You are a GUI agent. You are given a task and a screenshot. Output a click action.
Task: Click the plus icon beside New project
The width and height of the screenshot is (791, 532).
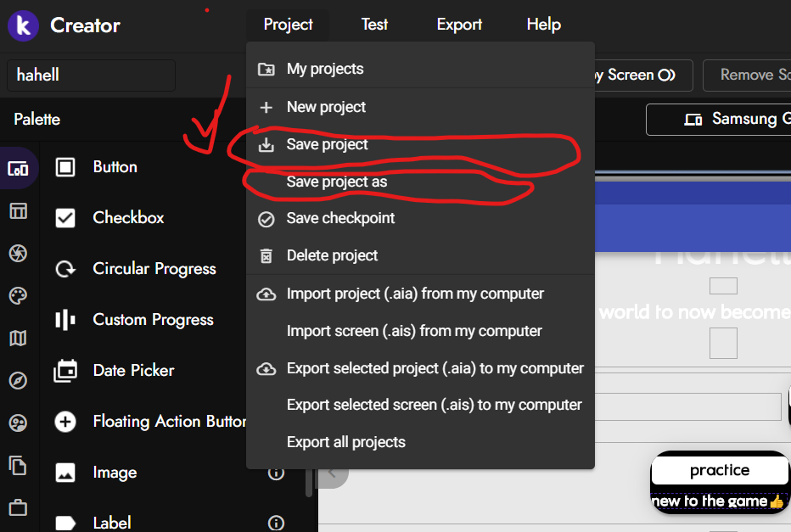tap(266, 107)
